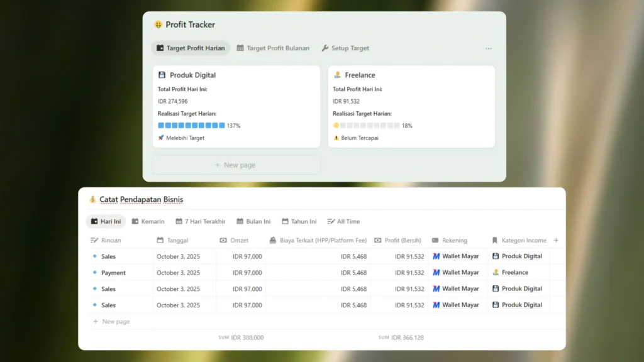Open the three-dot menu in Profit Tracker
The height and width of the screenshot is (362, 644).
pos(489,48)
